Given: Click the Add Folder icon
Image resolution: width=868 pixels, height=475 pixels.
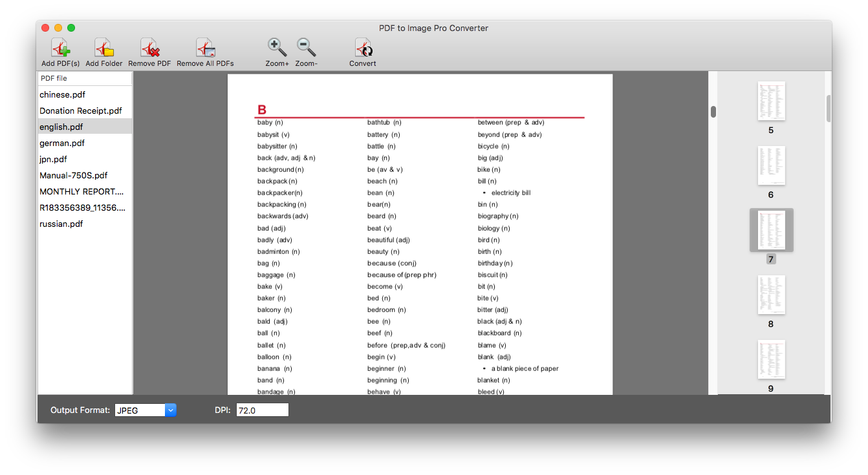Looking at the screenshot, I should pos(103,48).
